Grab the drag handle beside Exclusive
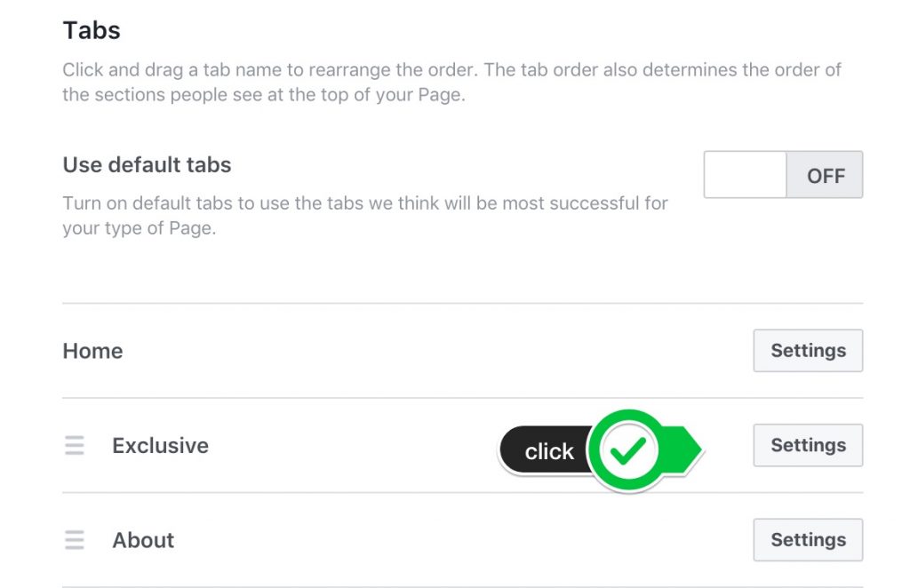Screen dimensions: 910x588 coord(75,445)
